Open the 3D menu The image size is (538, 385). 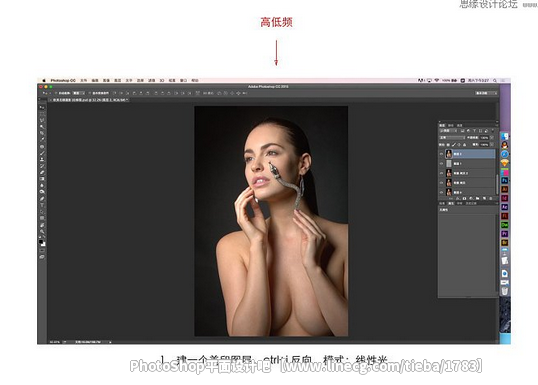pyautogui.click(x=162, y=80)
